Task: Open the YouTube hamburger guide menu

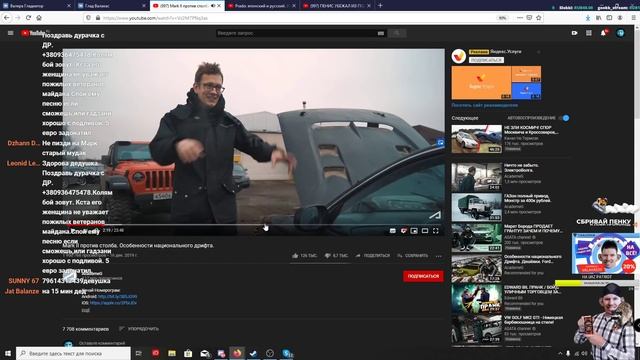Action: pos(11,33)
